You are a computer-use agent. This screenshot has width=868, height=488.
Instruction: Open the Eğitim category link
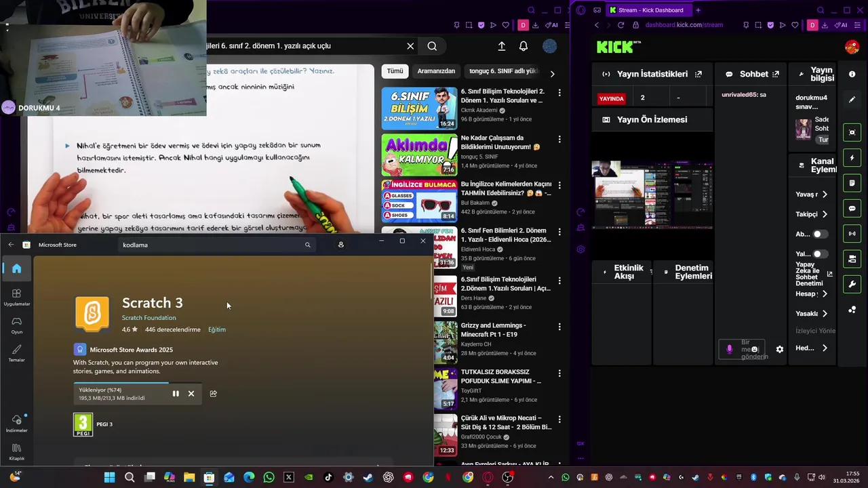coord(217,329)
